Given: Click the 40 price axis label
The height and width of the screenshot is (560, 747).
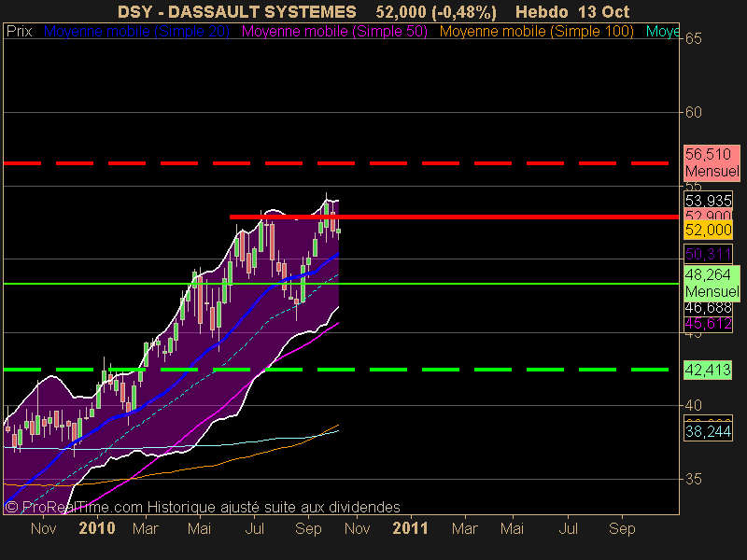Looking at the screenshot, I should 693,406.
